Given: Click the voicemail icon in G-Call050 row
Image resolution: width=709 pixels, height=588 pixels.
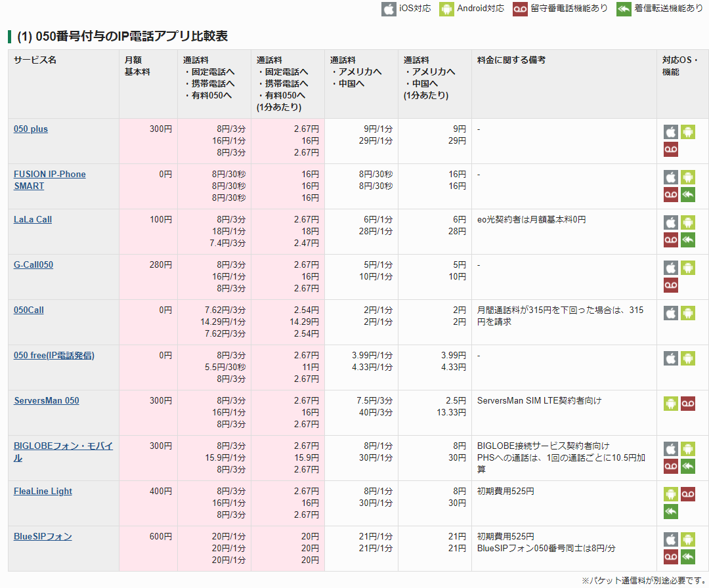Looking at the screenshot, I should 670,285.
